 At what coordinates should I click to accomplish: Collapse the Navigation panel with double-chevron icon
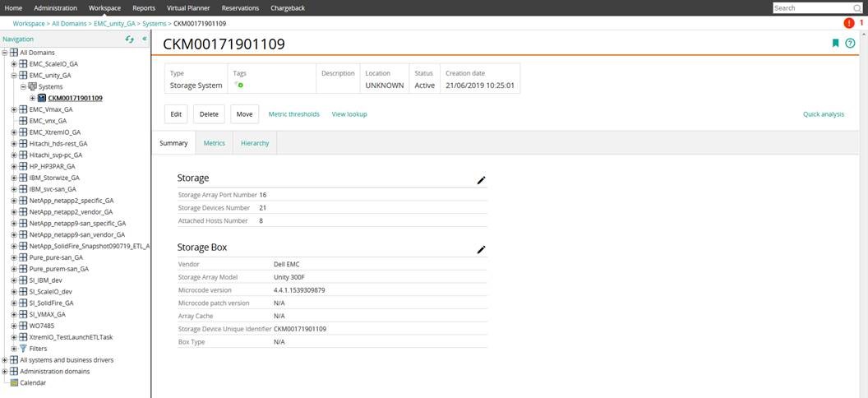tap(145, 39)
